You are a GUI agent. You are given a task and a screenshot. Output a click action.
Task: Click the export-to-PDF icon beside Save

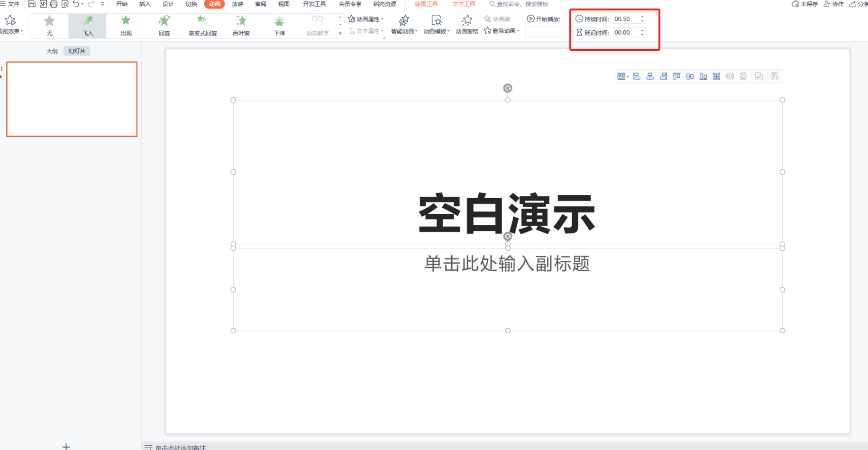(43, 4)
